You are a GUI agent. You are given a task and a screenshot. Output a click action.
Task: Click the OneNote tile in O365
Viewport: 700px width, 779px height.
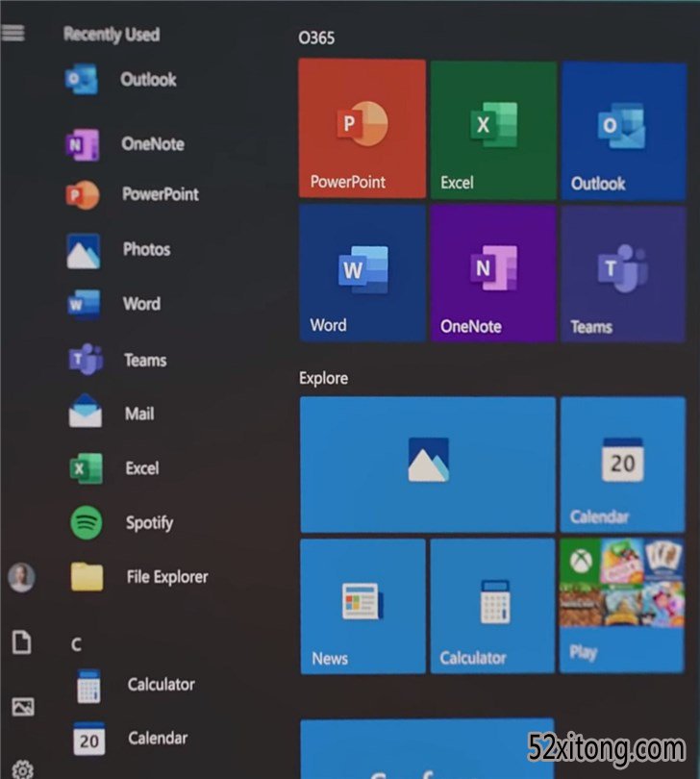click(x=493, y=274)
